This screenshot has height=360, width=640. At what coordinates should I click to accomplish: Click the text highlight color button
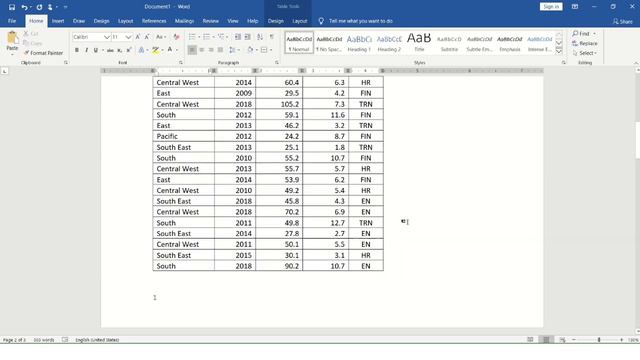155,50
